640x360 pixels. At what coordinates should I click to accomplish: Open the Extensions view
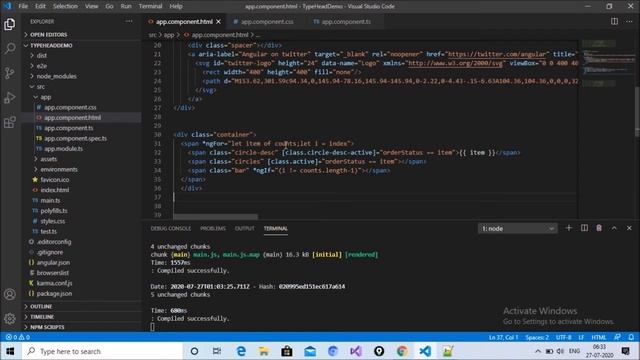coord(9,122)
